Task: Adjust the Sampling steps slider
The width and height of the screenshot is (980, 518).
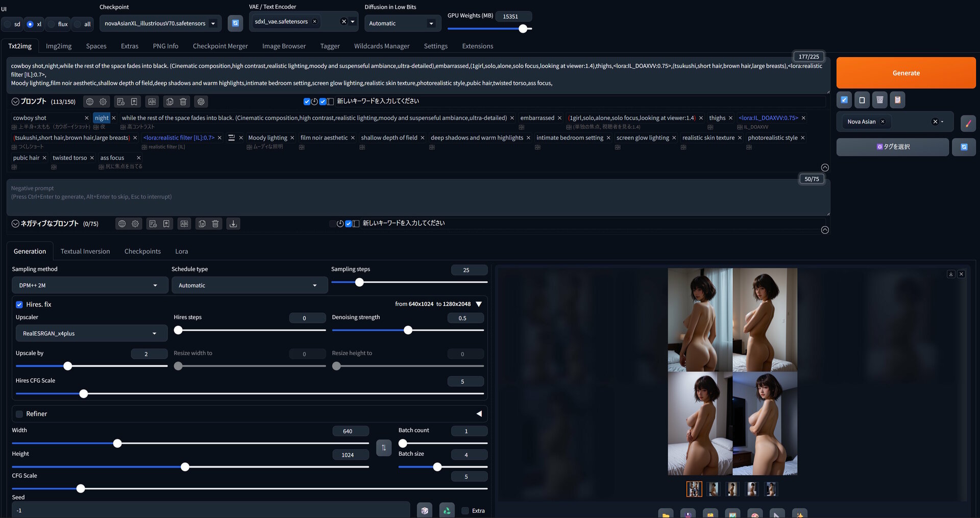Action: pyautogui.click(x=409, y=282)
